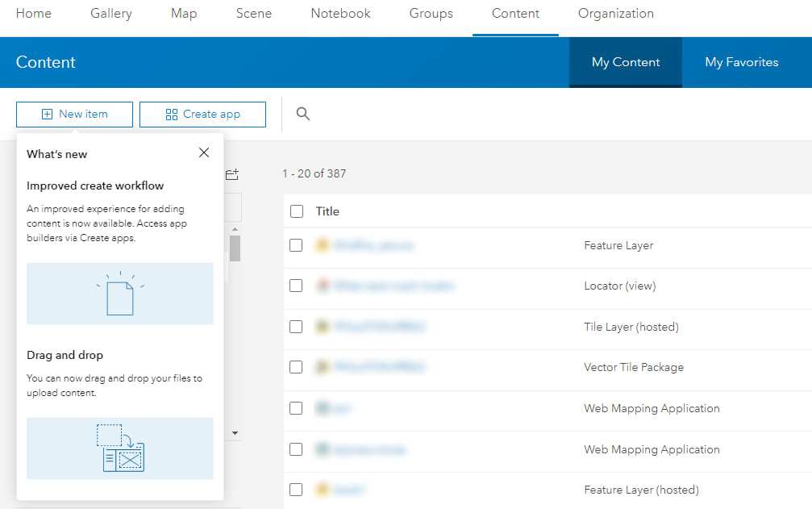Screen dimensions: 812x509
Task: Click the drag and drop illustration
Action: [120, 449]
